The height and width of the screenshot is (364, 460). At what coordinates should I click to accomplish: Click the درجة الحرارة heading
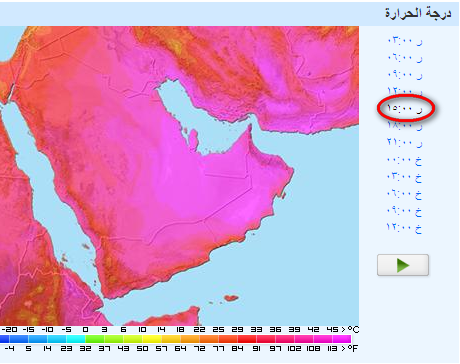tap(418, 13)
